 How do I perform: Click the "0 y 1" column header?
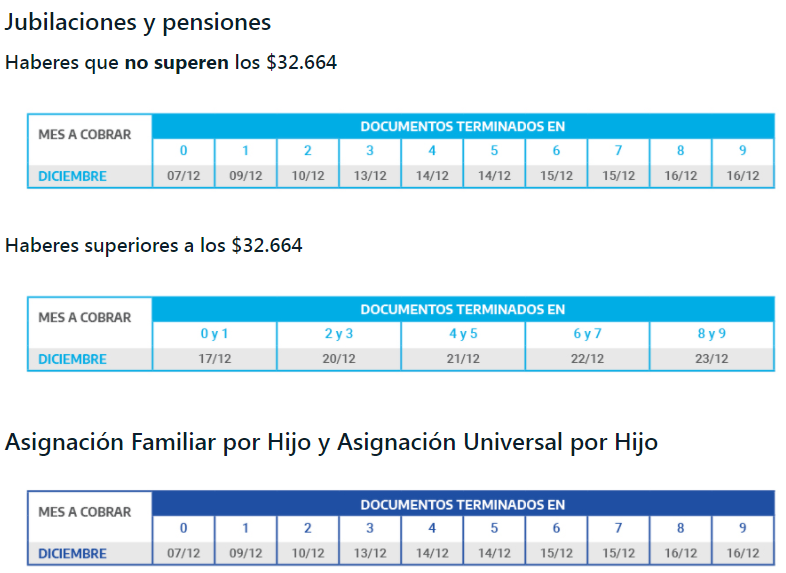pos(214,334)
